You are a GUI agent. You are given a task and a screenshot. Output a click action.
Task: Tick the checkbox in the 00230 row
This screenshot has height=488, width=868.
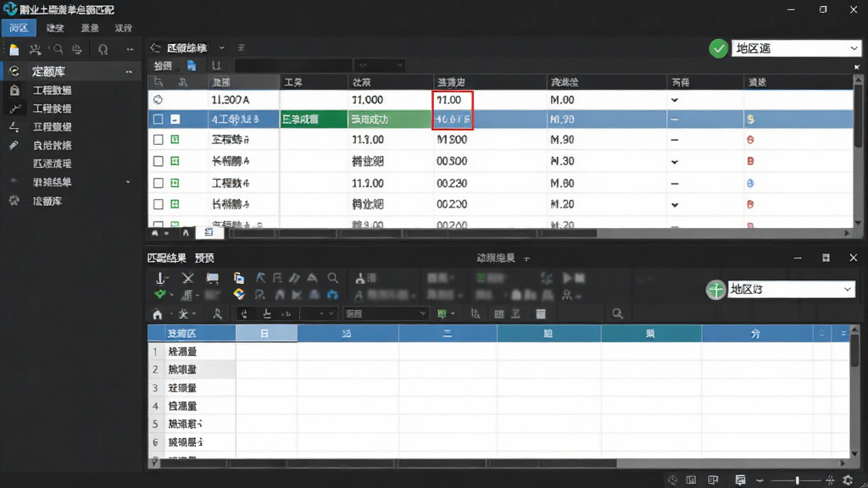(159, 183)
